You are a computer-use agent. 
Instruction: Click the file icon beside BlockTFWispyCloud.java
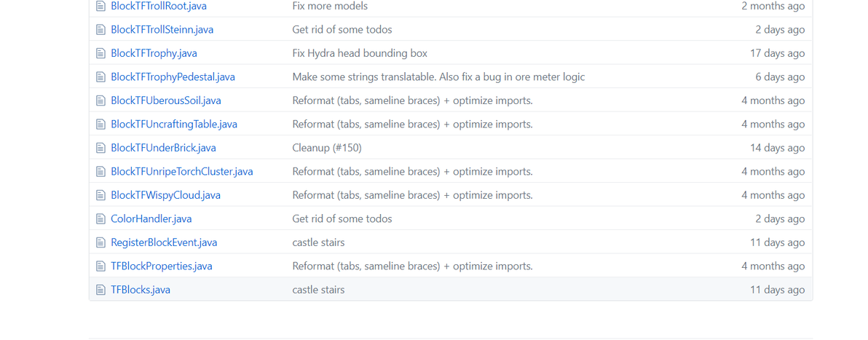(100, 195)
